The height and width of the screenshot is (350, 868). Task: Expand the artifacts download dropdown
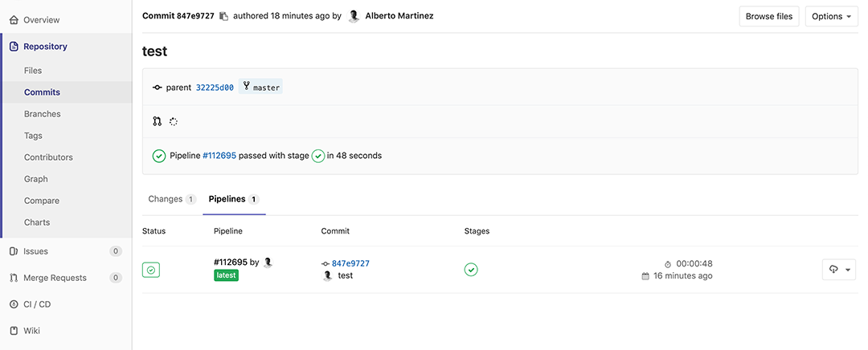[839, 270]
